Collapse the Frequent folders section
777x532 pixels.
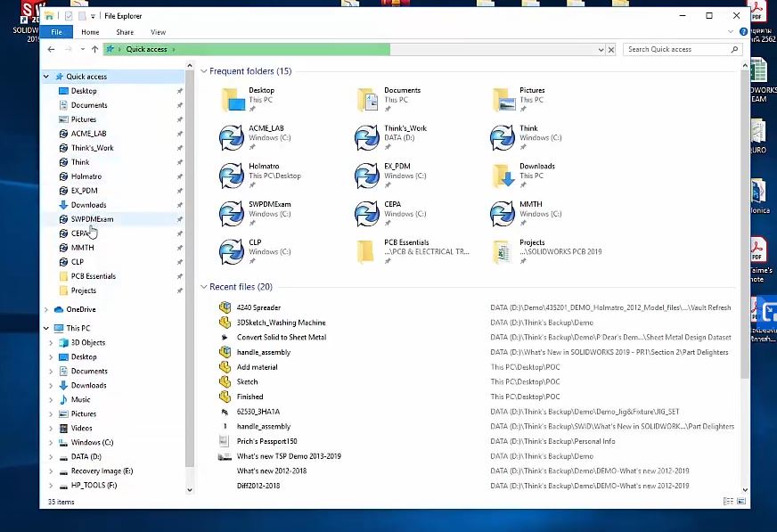coord(204,71)
